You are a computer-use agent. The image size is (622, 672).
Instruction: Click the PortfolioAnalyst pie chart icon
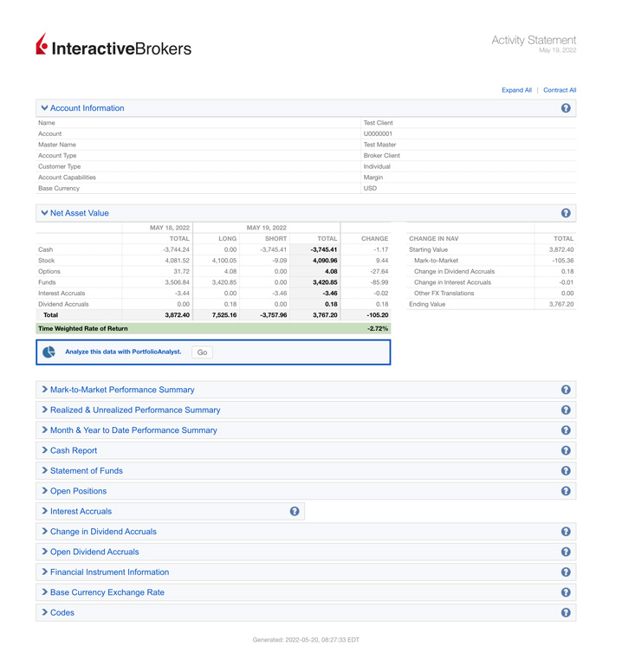click(49, 352)
